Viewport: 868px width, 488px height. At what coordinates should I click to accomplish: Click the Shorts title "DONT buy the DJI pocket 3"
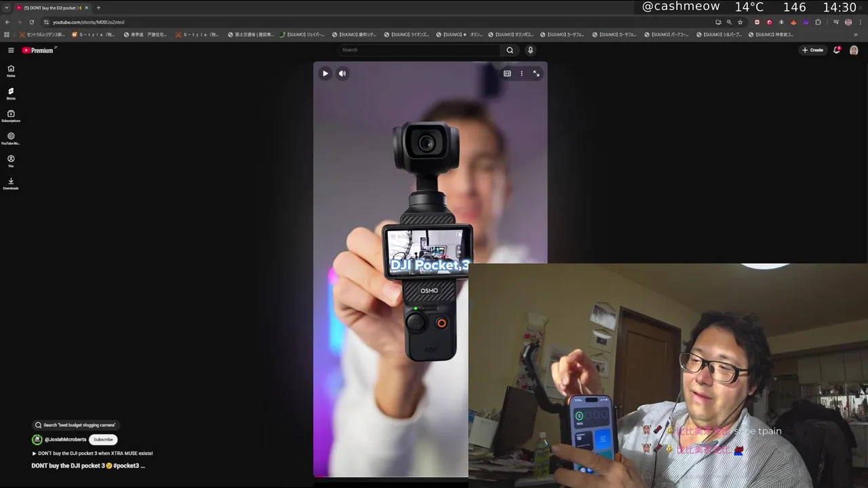point(88,466)
